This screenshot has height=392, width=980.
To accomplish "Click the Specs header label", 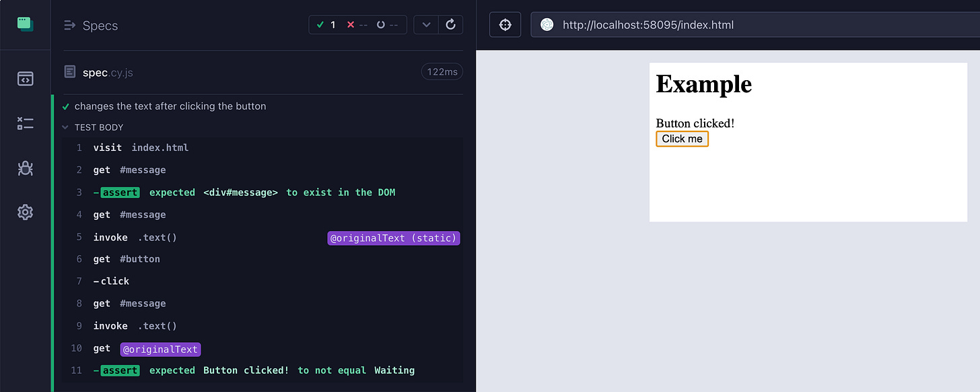I will pos(100,26).
